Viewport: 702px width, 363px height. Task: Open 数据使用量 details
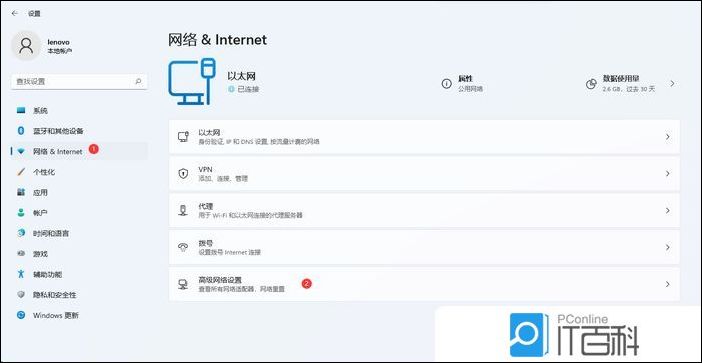630,84
